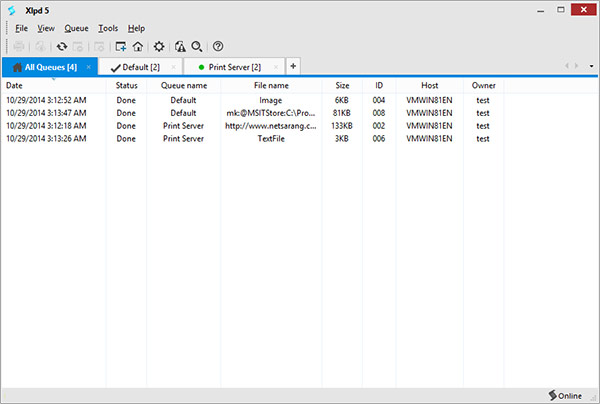Close the All Queues tab
The height and width of the screenshot is (404, 600).
click(x=89, y=67)
